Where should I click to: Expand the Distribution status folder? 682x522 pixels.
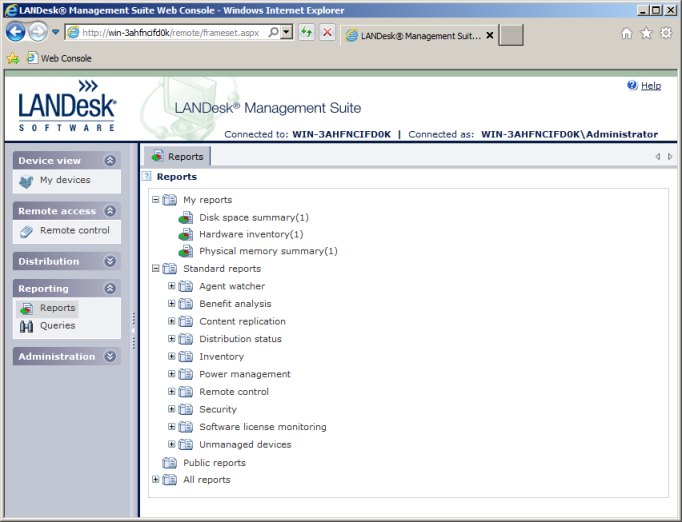point(171,338)
